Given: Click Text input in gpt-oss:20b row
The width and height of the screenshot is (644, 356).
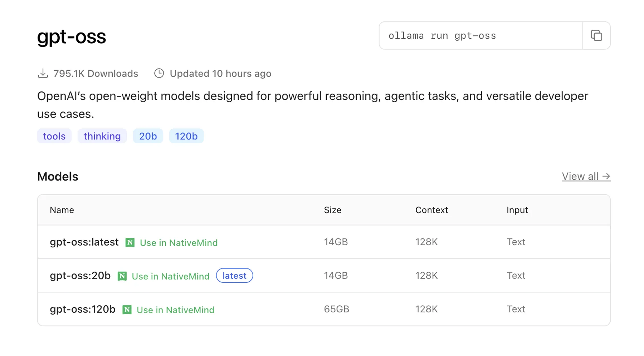Looking at the screenshot, I should tap(516, 276).
